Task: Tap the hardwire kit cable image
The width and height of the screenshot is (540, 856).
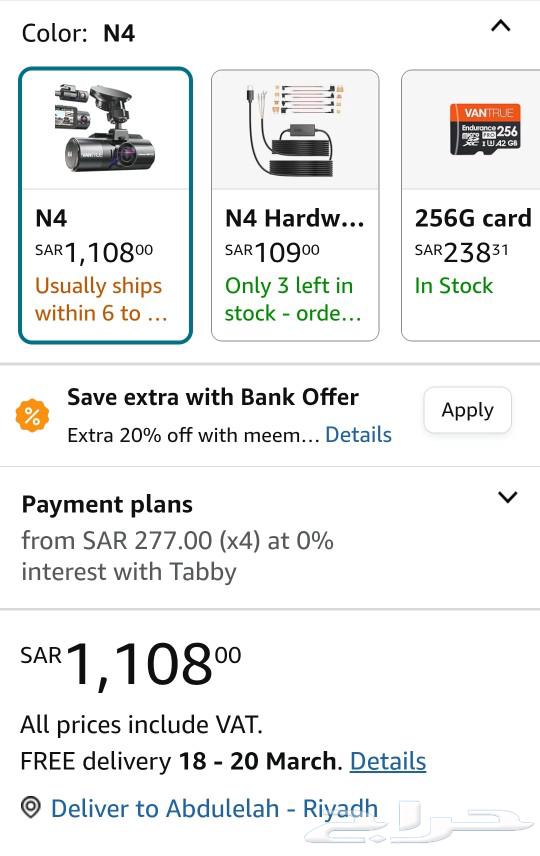Action: click(x=295, y=130)
